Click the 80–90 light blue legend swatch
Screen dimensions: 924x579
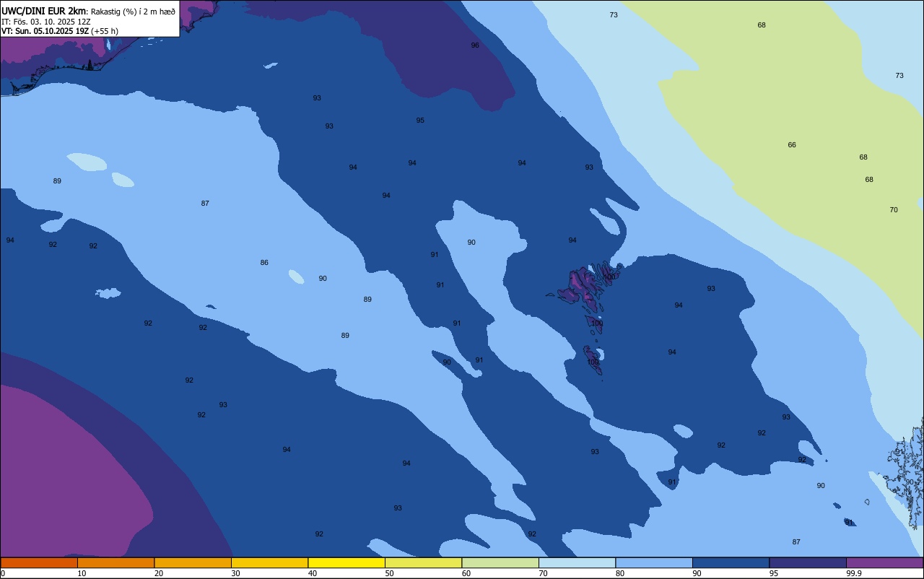(x=654, y=562)
